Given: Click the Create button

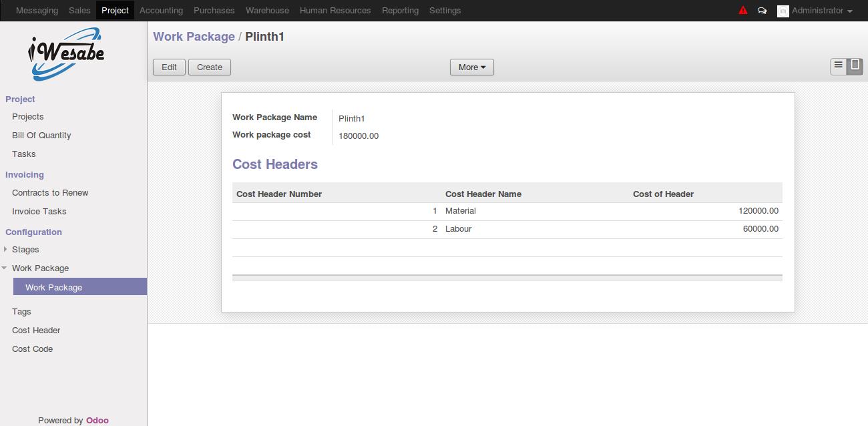Looking at the screenshot, I should click(210, 67).
